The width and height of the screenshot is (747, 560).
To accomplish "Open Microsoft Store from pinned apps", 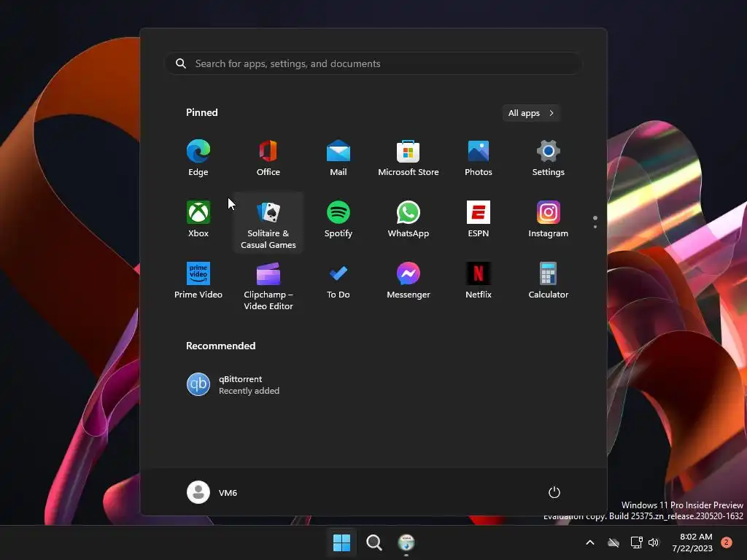I will point(409,158).
